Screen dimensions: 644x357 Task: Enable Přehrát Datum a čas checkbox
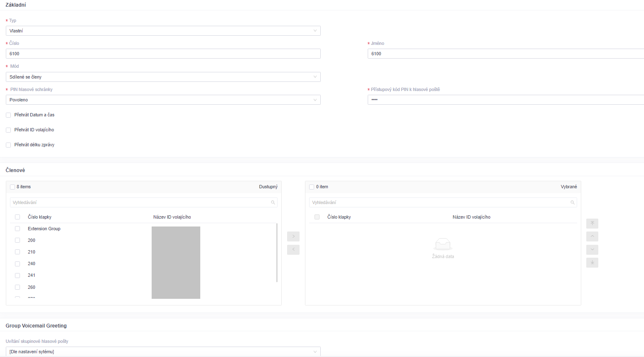[x=8, y=115]
